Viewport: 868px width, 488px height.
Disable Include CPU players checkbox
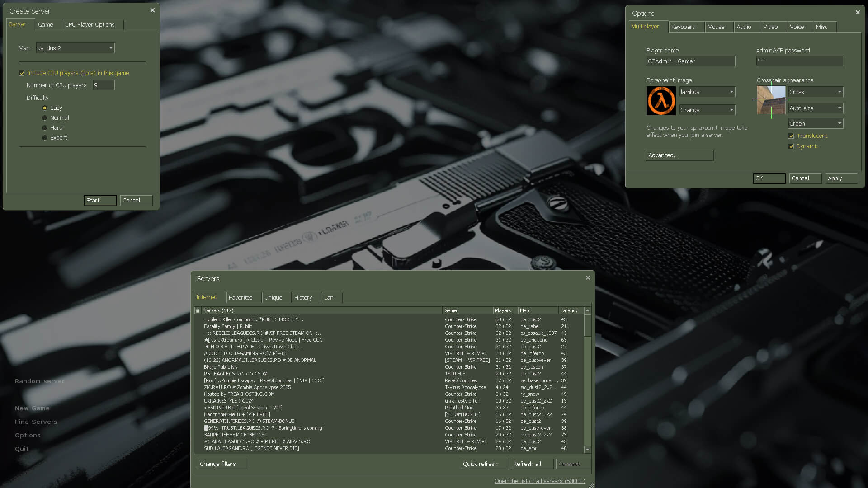(22, 73)
